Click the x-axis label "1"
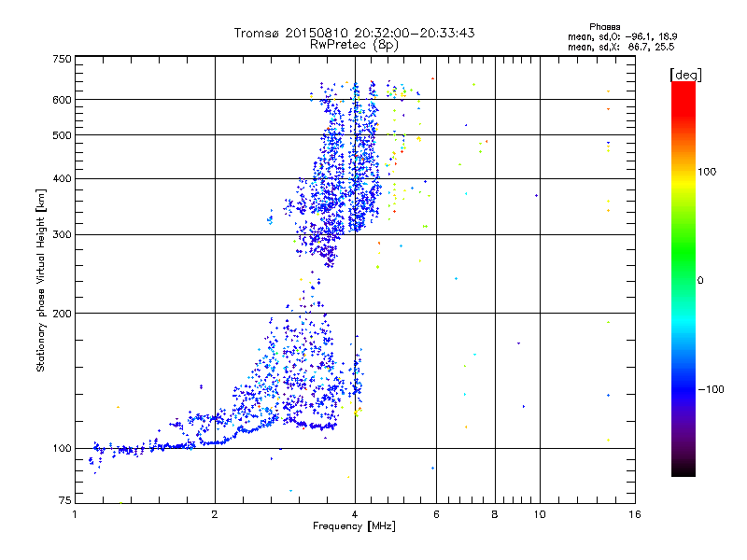The height and width of the screenshot is (560, 747). [75, 514]
